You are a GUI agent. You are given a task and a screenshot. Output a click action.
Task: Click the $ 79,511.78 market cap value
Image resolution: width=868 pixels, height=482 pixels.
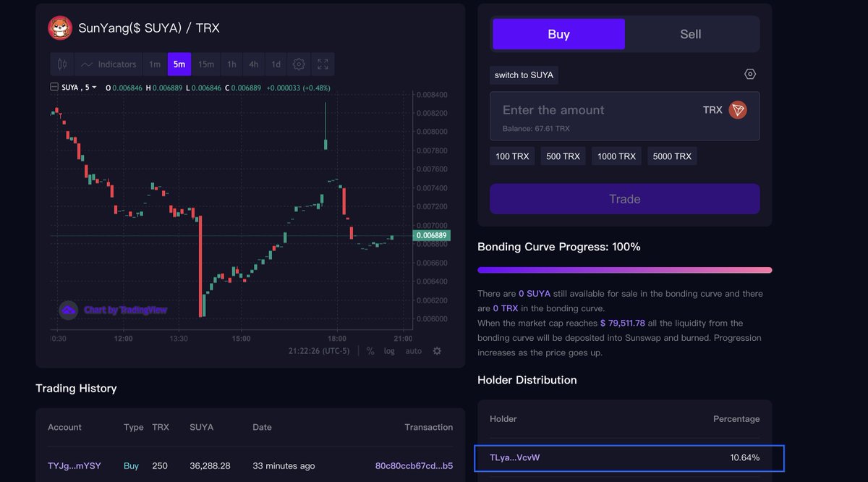click(x=623, y=323)
